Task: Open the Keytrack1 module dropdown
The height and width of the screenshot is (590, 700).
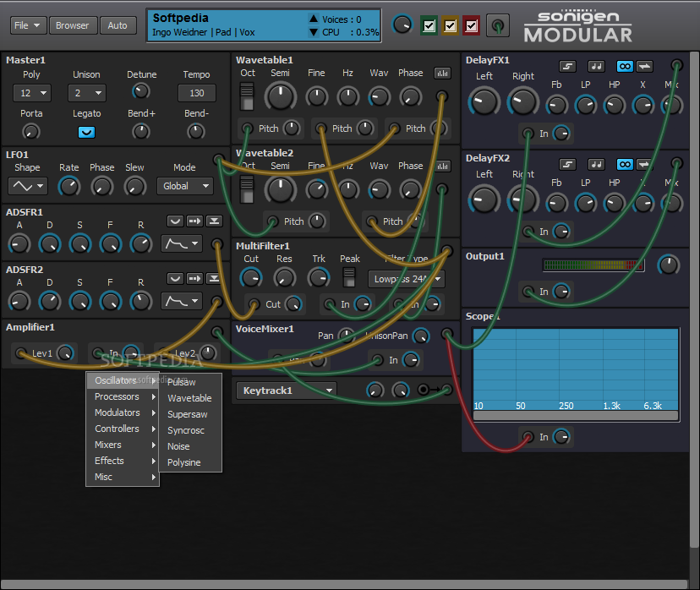Action: click(286, 391)
